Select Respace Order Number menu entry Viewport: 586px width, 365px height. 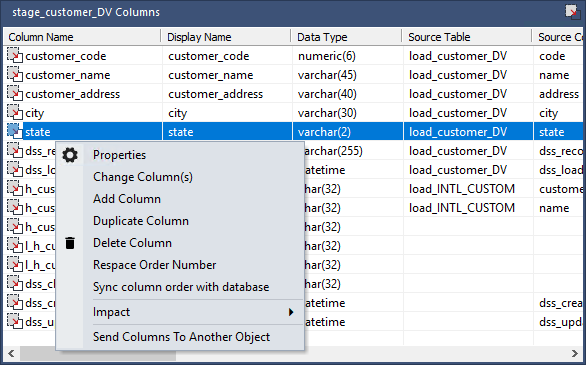tap(154, 265)
